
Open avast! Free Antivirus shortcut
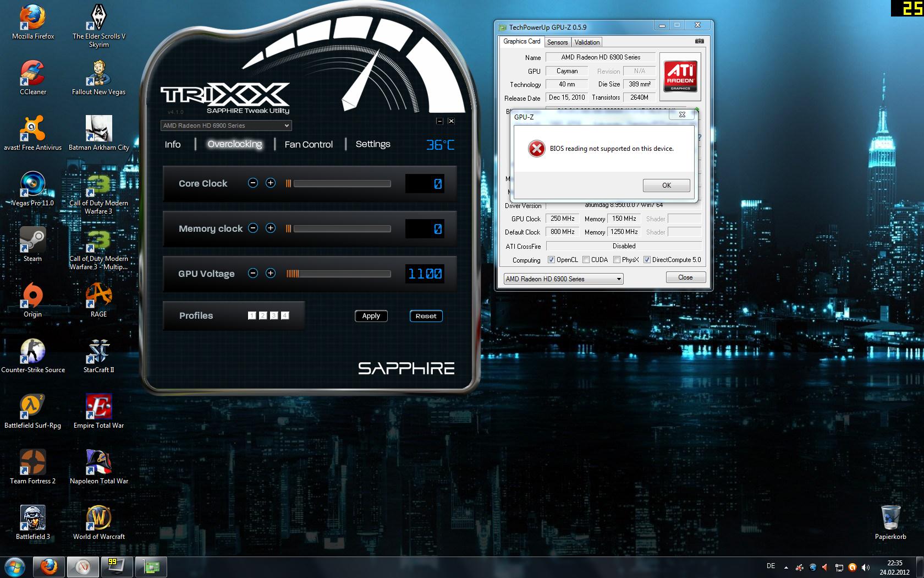click(33, 133)
